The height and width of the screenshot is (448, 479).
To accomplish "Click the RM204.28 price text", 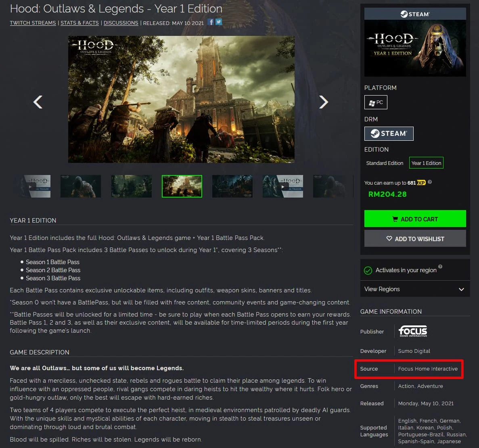I will click(387, 194).
